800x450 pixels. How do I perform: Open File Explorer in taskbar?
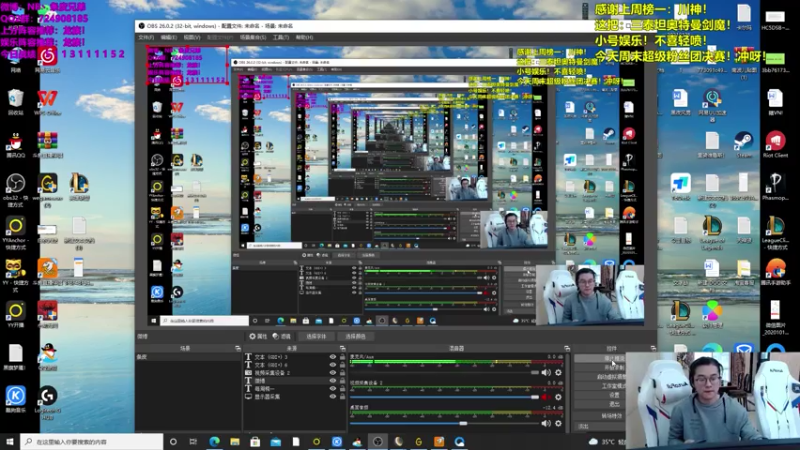tap(235, 441)
